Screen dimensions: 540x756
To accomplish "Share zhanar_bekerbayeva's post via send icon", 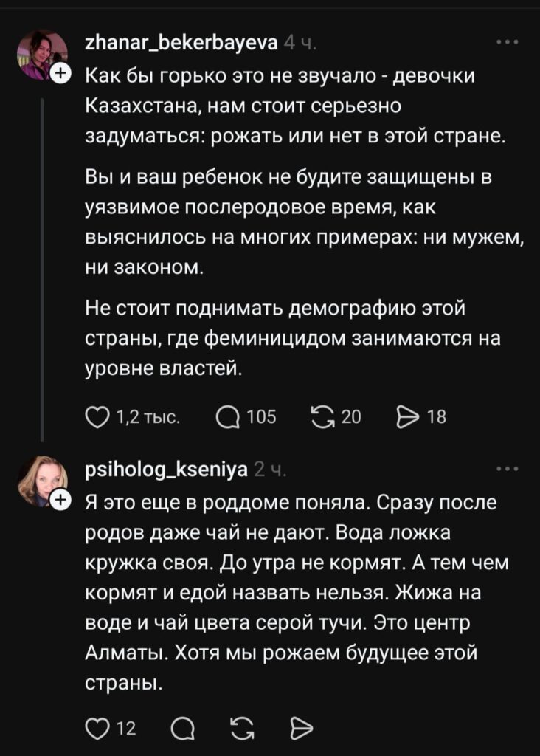I will coord(406,417).
